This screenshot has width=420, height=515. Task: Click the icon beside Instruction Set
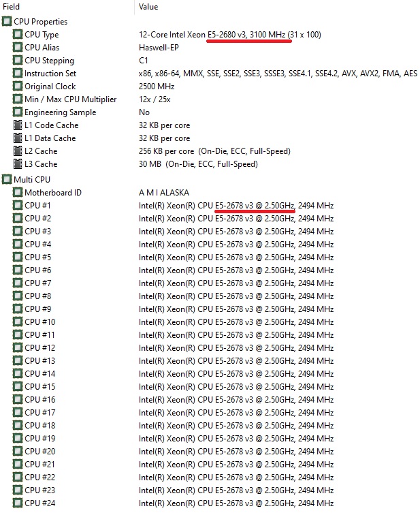18,74
